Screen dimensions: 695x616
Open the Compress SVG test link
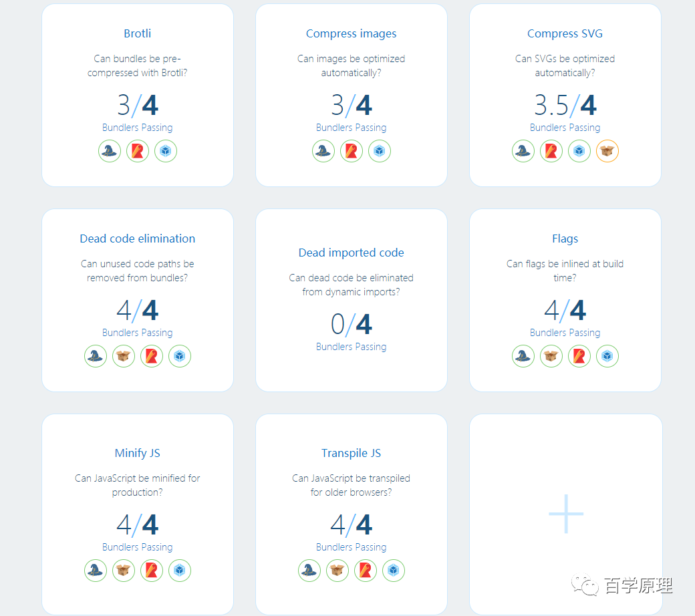click(565, 33)
